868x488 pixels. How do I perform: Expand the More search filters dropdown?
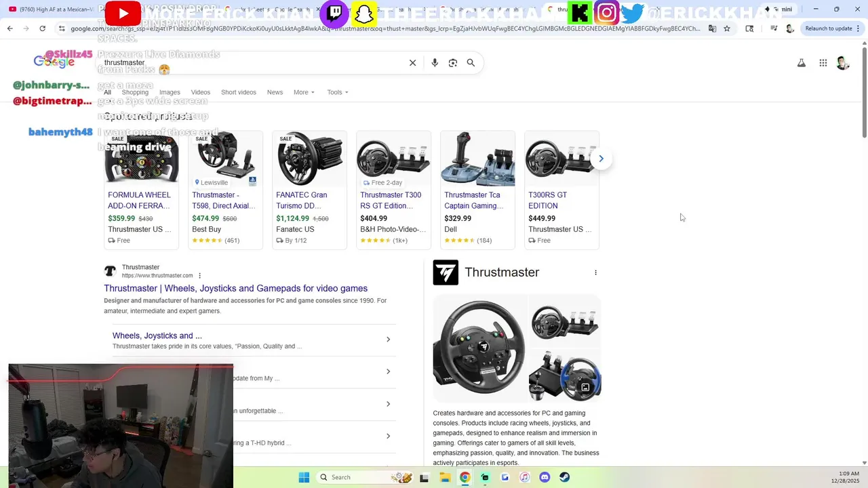click(x=304, y=92)
